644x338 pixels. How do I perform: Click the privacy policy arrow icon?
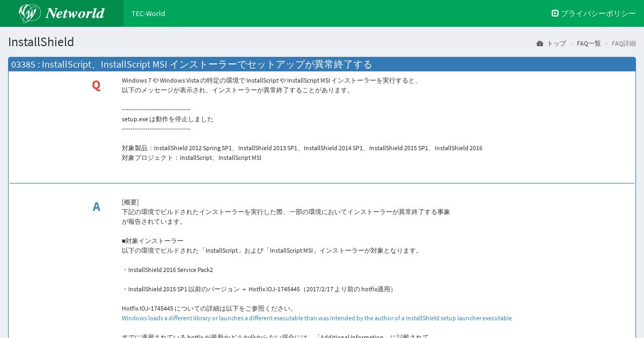pos(555,13)
